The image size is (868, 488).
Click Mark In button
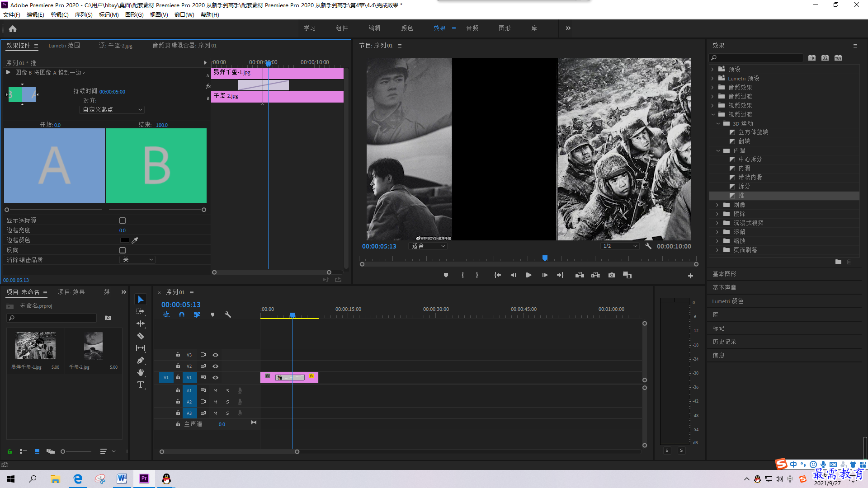coord(462,275)
